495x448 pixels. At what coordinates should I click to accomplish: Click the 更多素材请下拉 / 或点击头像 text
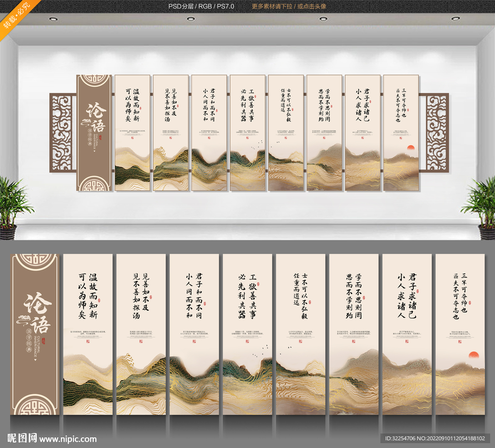pyautogui.click(x=289, y=6)
